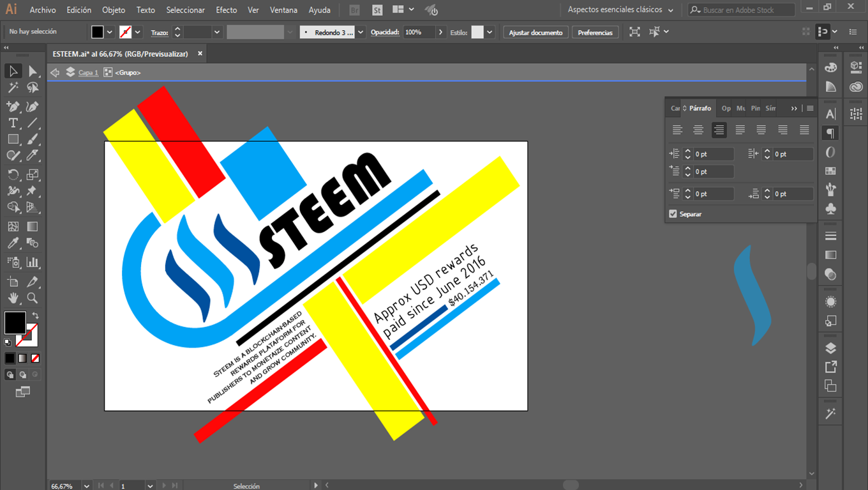Select the Hand tool
868x490 pixels.
click(13, 298)
